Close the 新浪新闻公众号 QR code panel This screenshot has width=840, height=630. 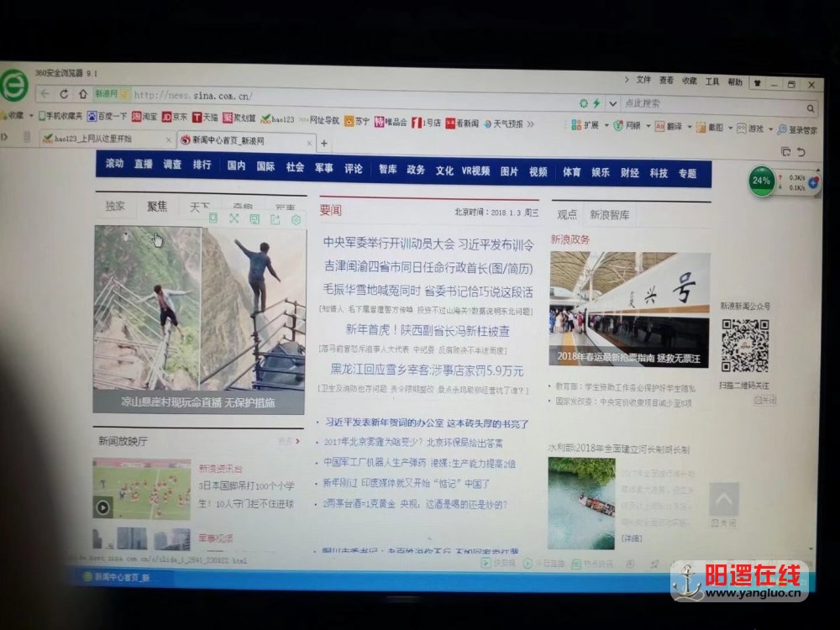coord(764,400)
